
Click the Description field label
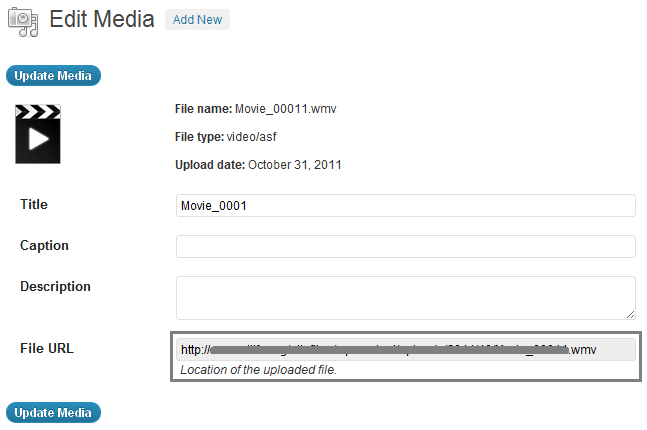pyautogui.click(x=55, y=286)
